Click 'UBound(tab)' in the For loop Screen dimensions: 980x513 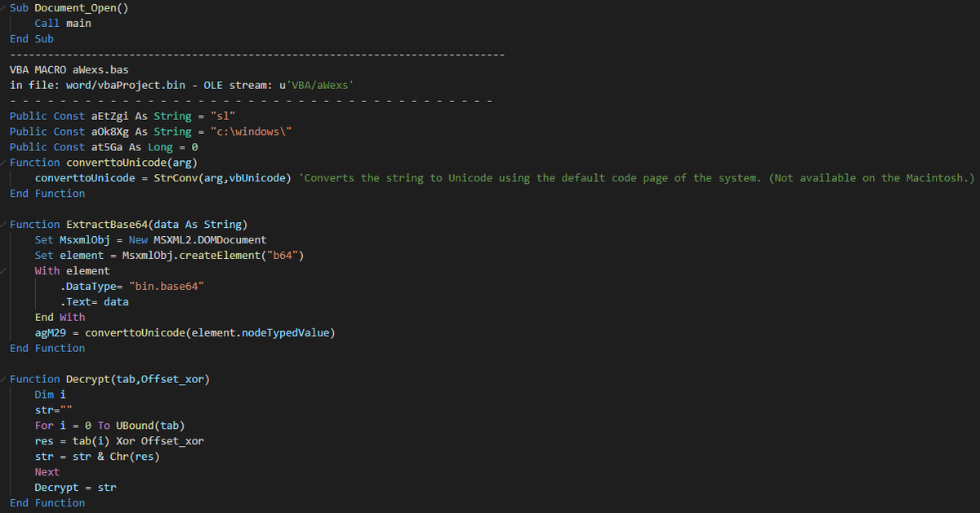pyautogui.click(x=150, y=426)
